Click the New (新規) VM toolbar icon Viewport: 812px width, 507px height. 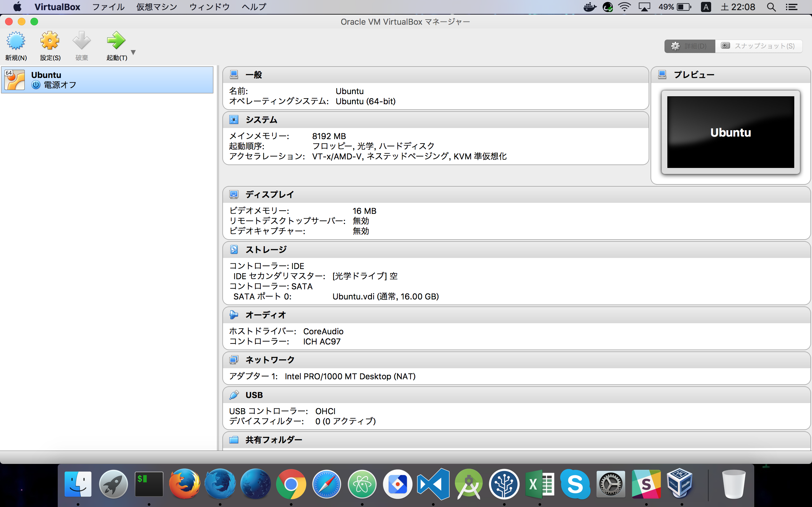pyautogui.click(x=16, y=41)
